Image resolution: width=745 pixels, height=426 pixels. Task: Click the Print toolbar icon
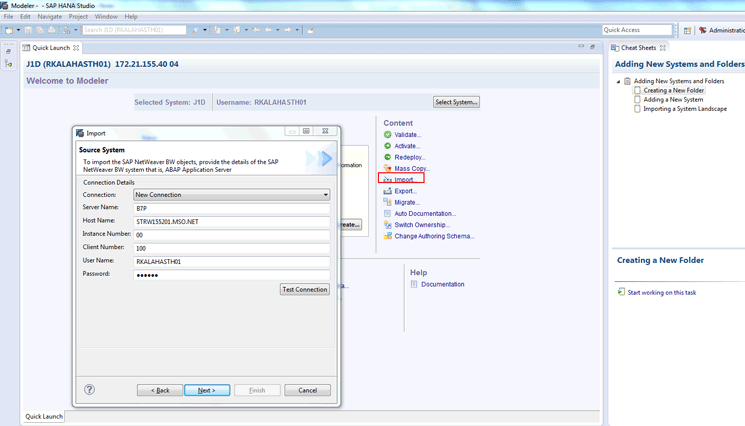click(x=51, y=30)
